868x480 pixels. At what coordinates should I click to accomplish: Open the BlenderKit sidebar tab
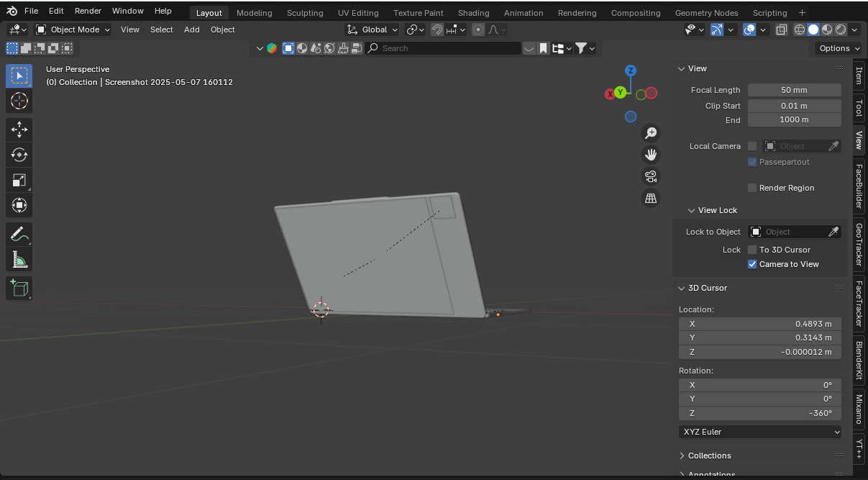pos(859,361)
